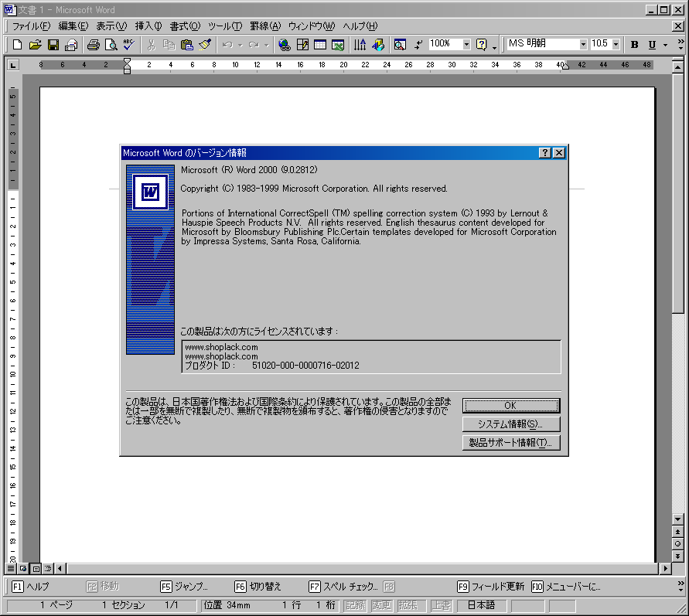Image resolution: width=689 pixels, height=616 pixels.
Task: Open the 10.5 font size dropdown
Action: point(616,45)
